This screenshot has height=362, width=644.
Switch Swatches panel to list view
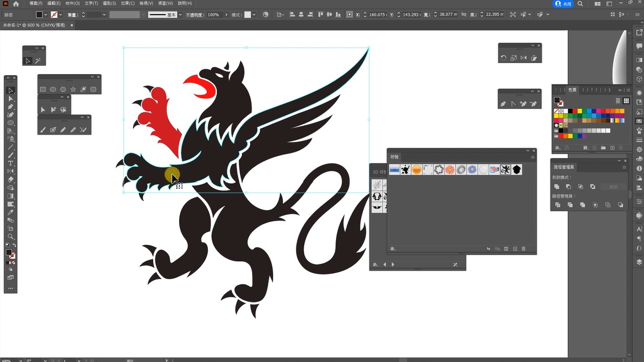pos(618,101)
